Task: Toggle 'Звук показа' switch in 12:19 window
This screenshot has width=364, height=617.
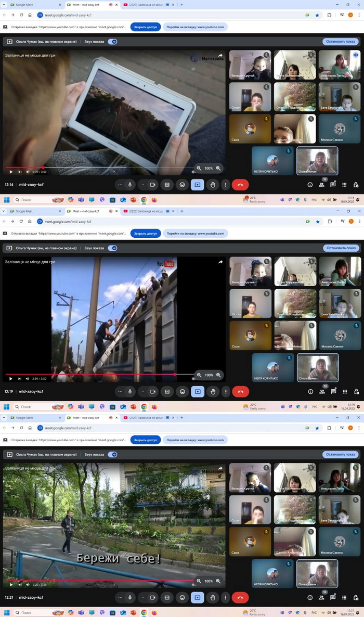Action: pyautogui.click(x=112, y=248)
